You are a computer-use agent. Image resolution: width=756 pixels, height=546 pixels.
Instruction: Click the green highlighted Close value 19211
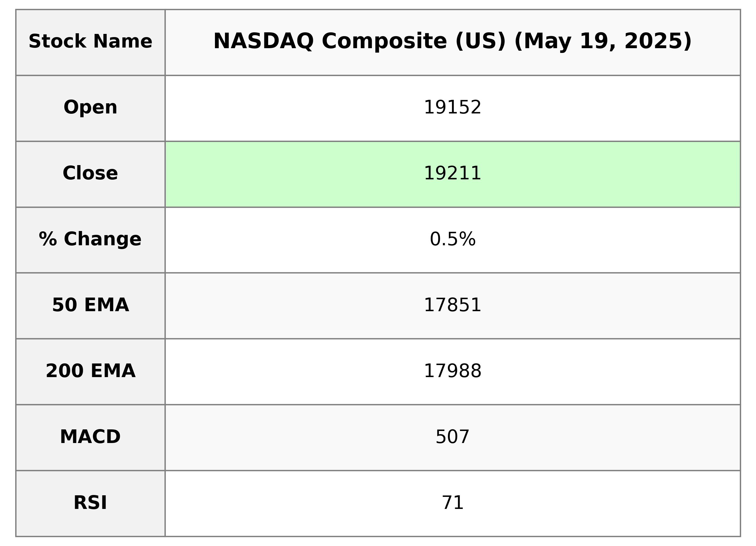452,174
